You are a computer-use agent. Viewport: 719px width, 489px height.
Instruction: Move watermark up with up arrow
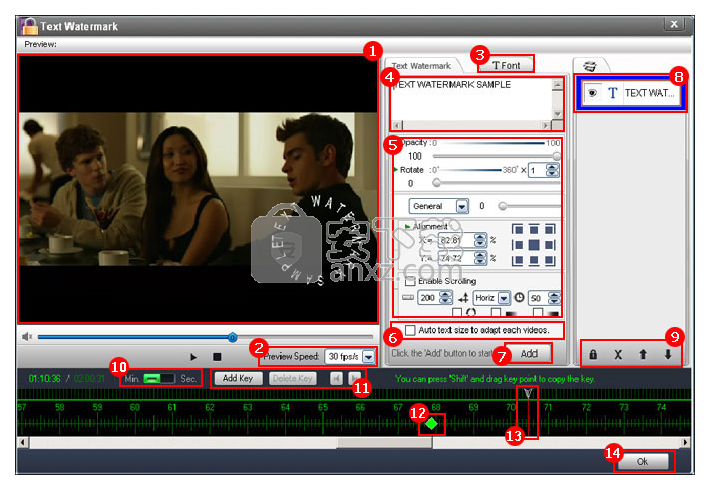(643, 355)
